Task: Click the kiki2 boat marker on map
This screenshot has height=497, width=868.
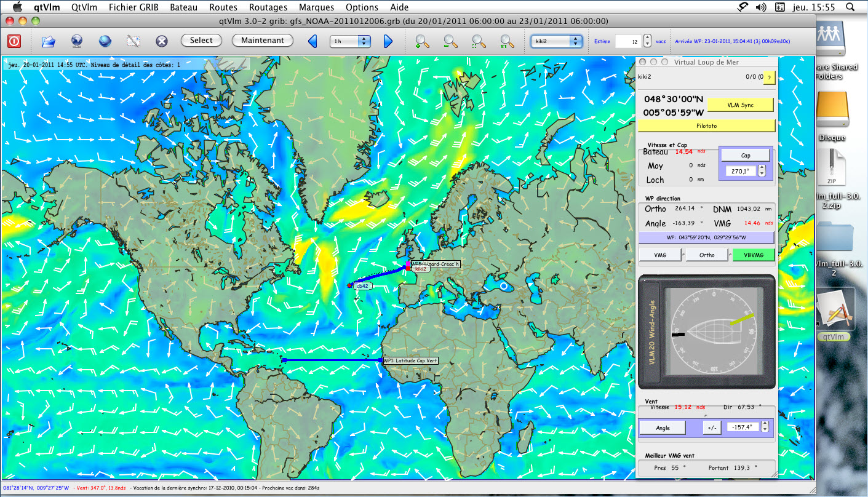Action: 408,268
